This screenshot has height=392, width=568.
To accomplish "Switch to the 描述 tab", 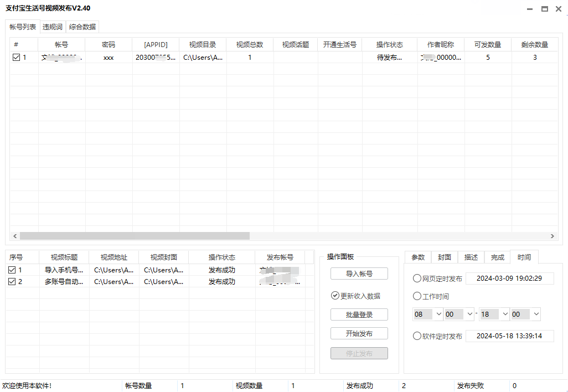I will point(471,257).
